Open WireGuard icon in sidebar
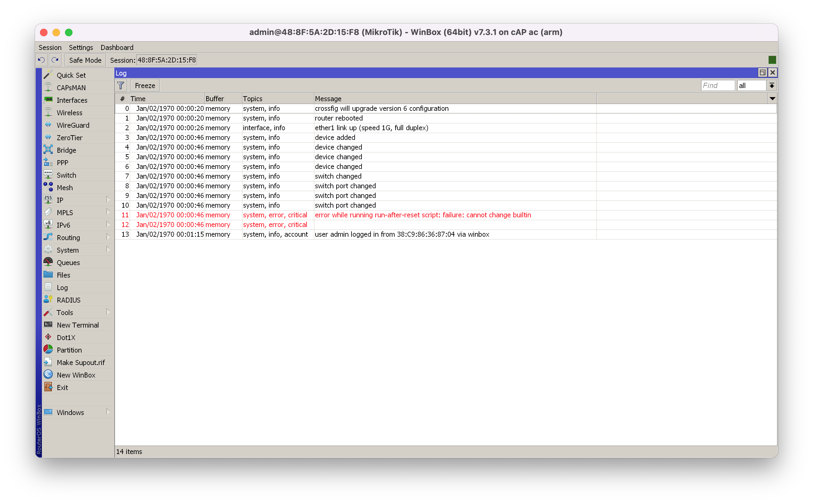This screenshot has height=504, width=813. [x=48, y=125]
